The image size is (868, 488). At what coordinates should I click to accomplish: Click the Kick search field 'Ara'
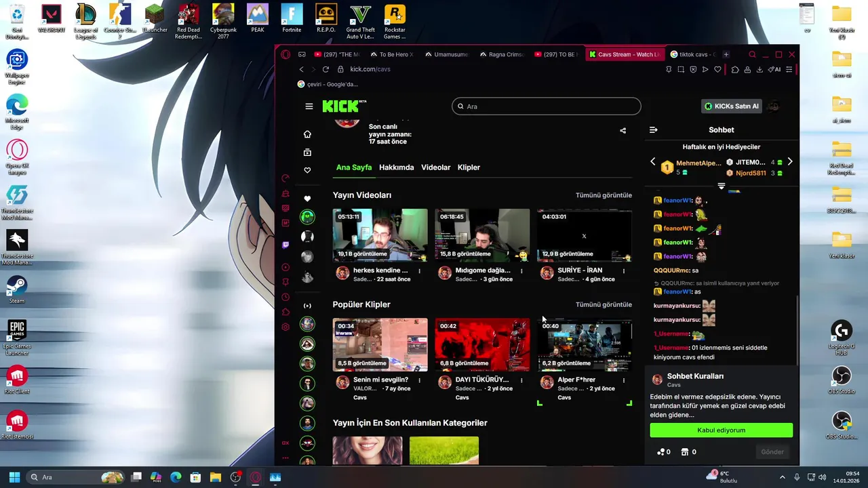click(x=546, y=106)
